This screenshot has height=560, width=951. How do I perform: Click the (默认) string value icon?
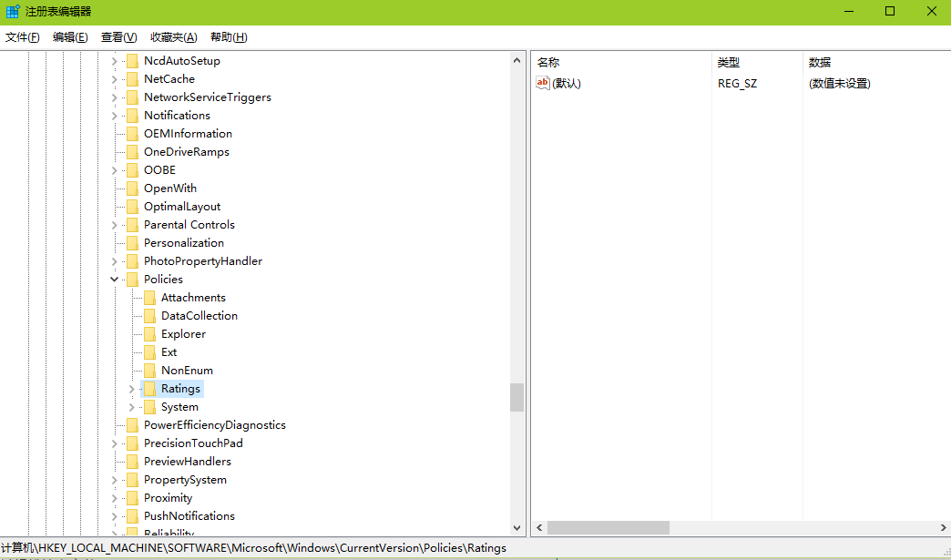click(543, 84)
